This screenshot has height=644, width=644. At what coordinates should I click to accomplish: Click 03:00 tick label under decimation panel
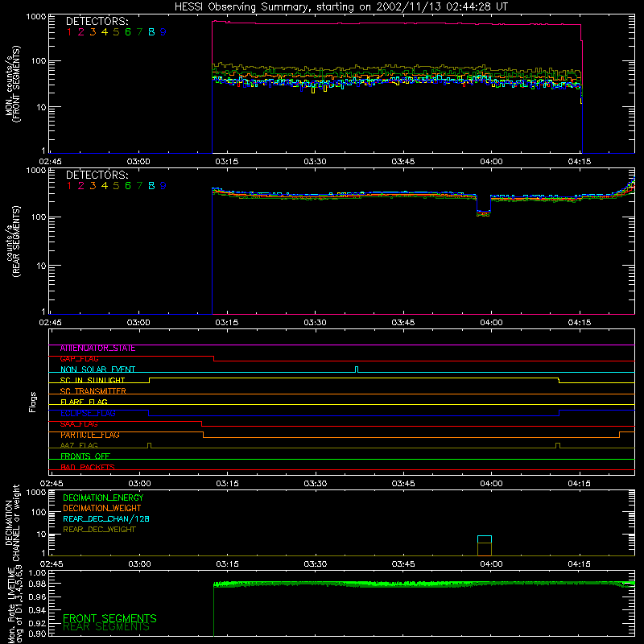point(139,564)
